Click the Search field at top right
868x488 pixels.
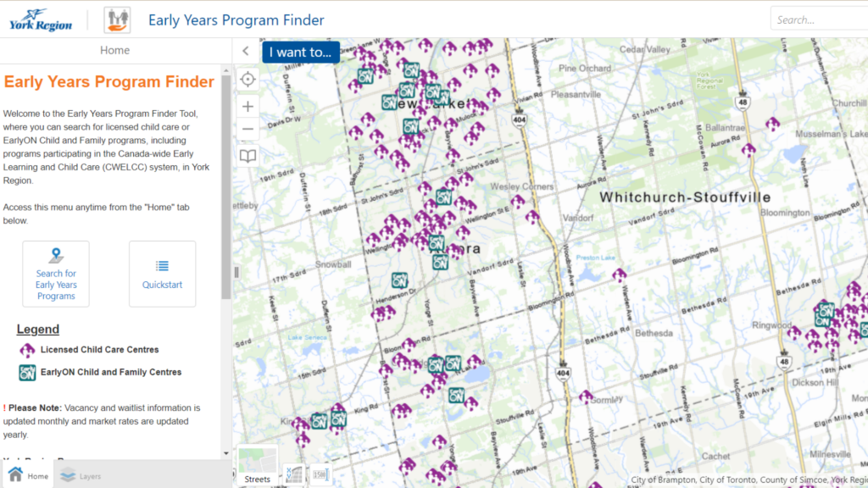819,17
